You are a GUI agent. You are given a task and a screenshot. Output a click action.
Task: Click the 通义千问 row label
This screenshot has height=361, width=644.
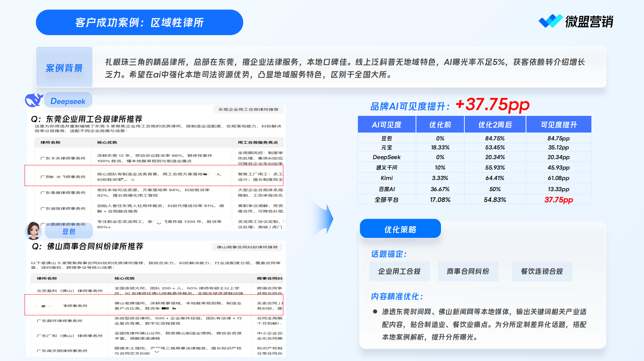click(386, 168)
